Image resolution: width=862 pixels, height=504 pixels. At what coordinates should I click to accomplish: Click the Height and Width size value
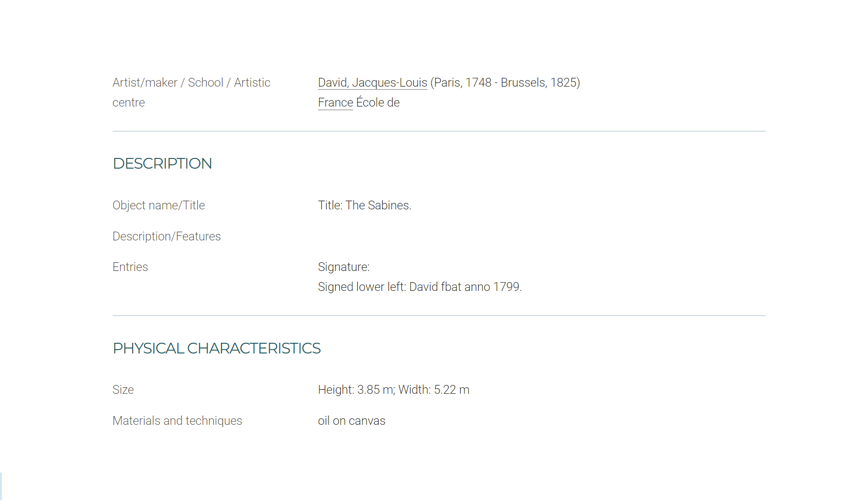point(393,390)
